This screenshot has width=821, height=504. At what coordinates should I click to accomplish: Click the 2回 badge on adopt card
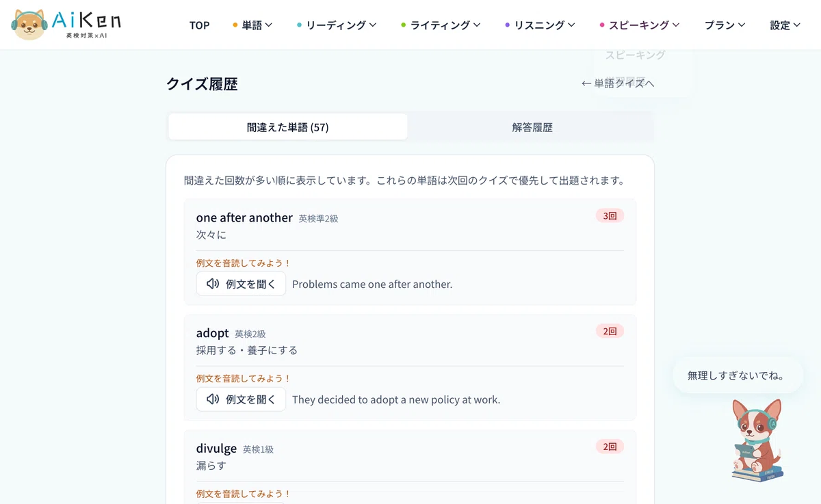[x=610, y=331]
